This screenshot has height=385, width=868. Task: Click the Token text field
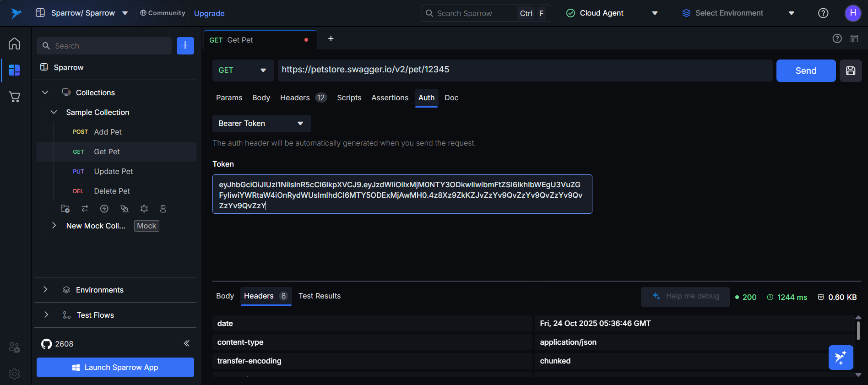point(402,195)
